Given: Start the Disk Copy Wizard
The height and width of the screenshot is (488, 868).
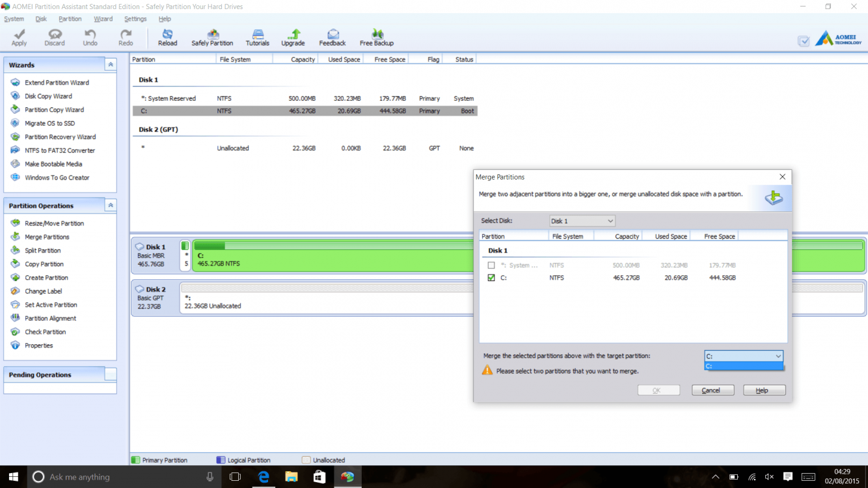Looking at the screenshot, I should [x=42, y=96].
